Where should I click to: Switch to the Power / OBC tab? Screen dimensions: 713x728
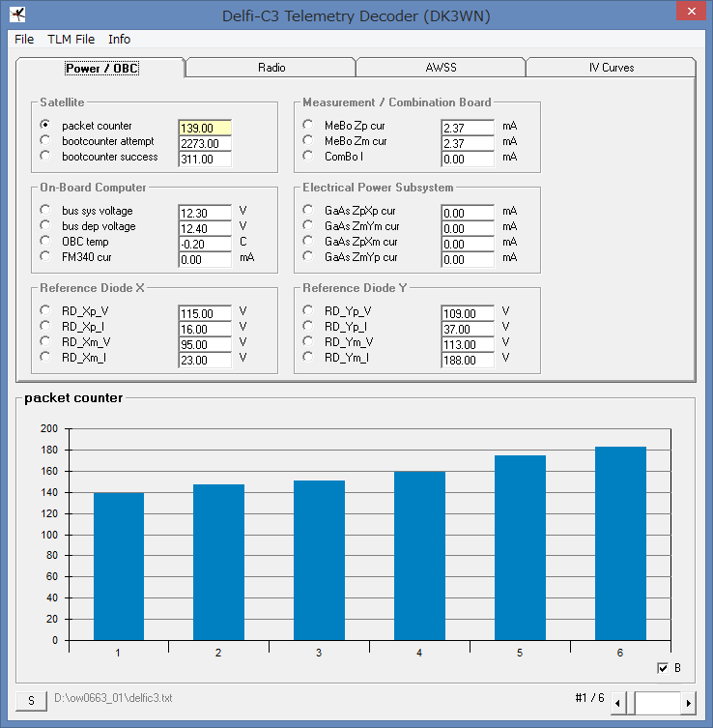101,69
